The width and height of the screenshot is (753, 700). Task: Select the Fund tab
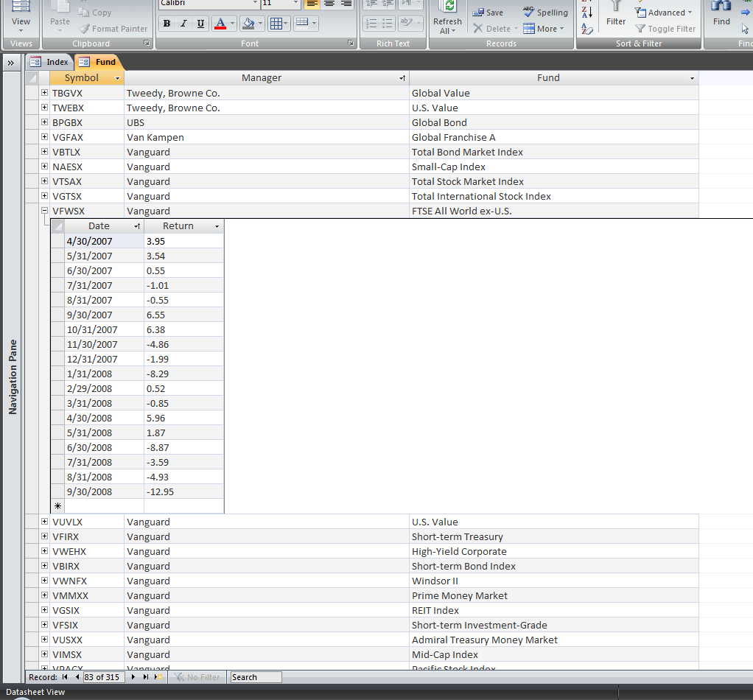pos(98,62)
